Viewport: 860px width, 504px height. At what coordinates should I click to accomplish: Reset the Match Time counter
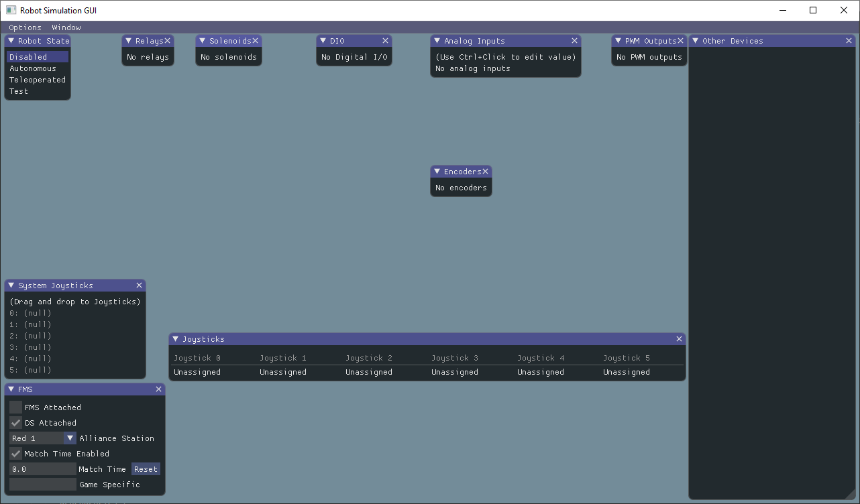click(146, 468)
